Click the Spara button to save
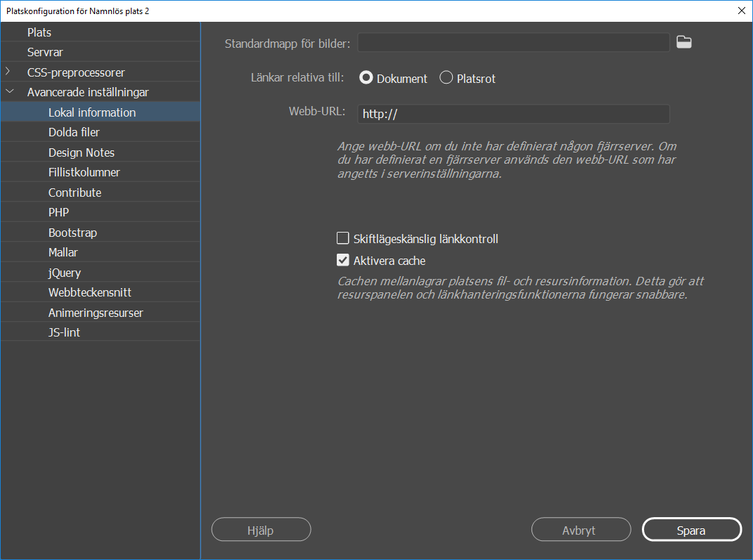The image size is (753, 560). click(x=691, y=529)
